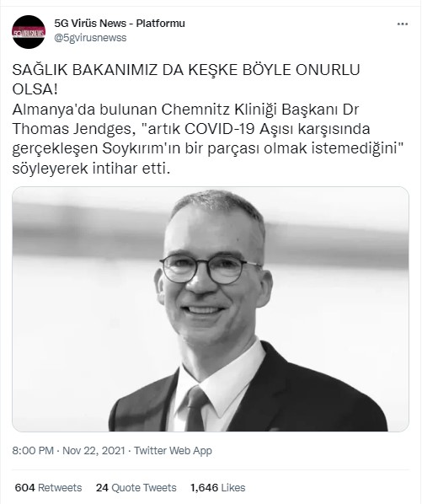Open the three-dot more options menu
The width and height of the screenshot is (422, 504).
402,24
